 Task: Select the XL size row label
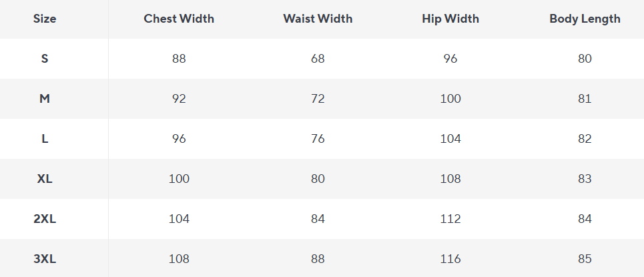pos(45,179)
